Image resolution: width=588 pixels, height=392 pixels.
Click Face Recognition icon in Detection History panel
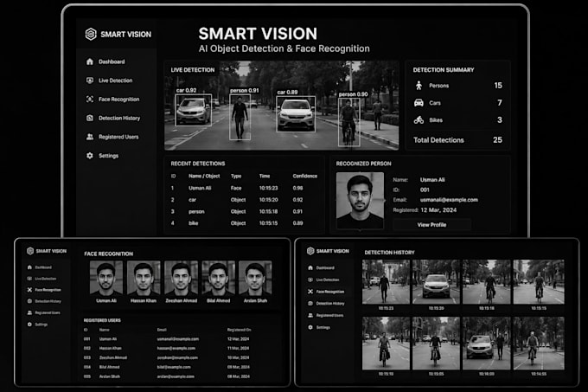click(310, 292)
